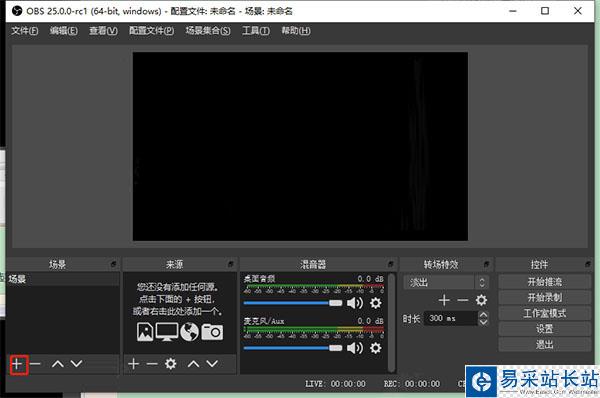Image resolution: width=600 pixels, height=398 pixels.
Task: Undock the 转场特效 panel
Action: click(486, 264)
